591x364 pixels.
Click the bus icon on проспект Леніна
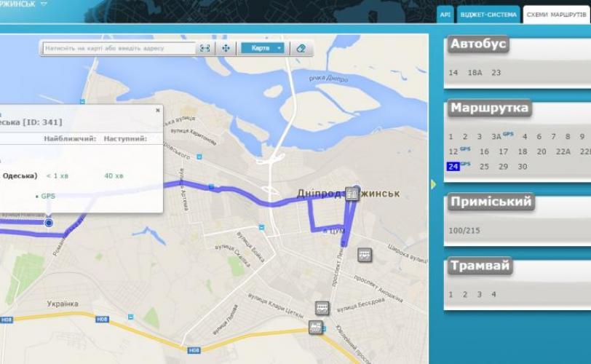tap(322, 308)
